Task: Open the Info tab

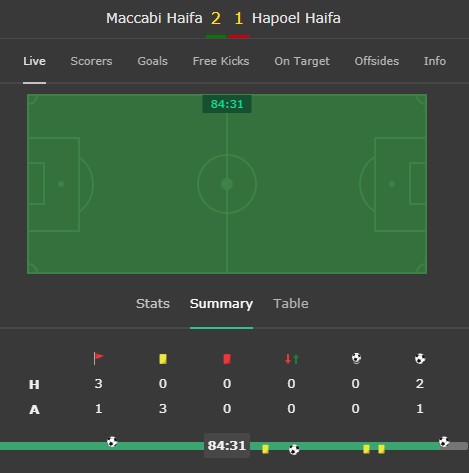Action: click(x=435, y=61)
